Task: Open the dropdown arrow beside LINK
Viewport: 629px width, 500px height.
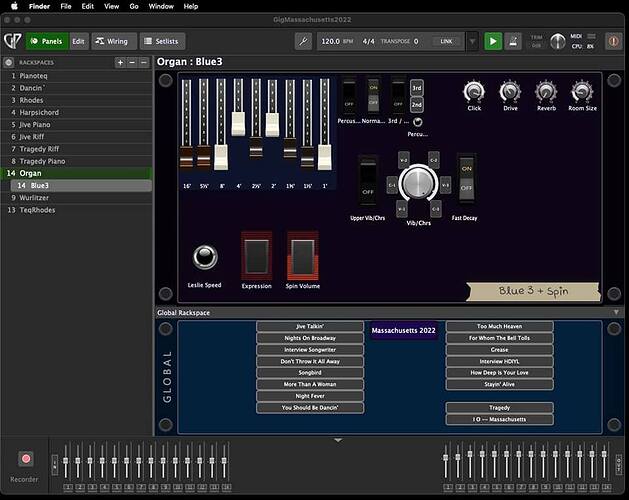Action: click(x=473, y=41)
